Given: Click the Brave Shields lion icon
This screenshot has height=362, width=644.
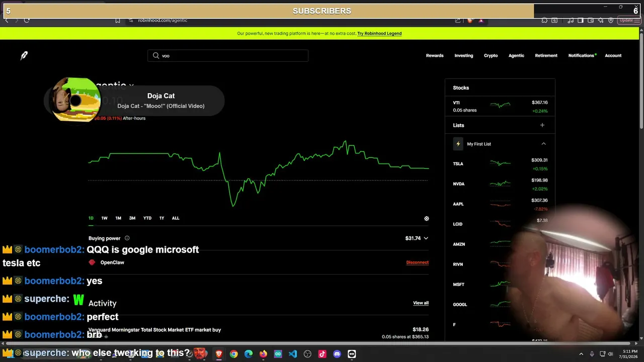Looking at the screenshot, I should 470,20.
